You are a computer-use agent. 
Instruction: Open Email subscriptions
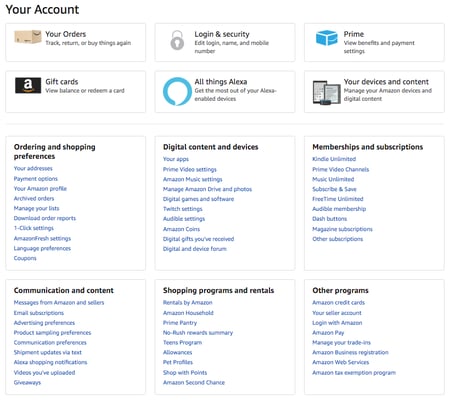point(39,313)
